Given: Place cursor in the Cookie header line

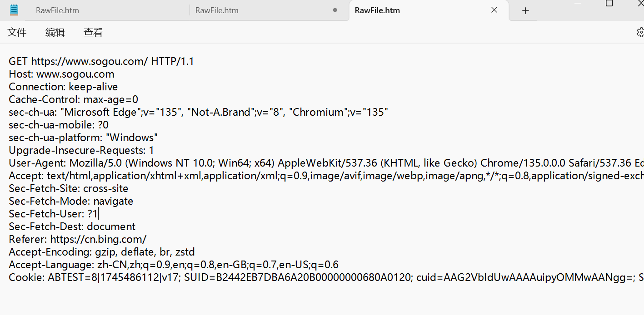Looking at the screenshot, I should (x=326, y=277).
